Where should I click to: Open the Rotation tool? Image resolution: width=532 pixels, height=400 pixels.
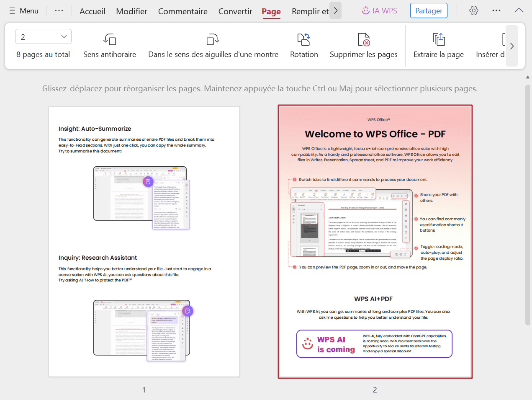(x=304, y=45)
